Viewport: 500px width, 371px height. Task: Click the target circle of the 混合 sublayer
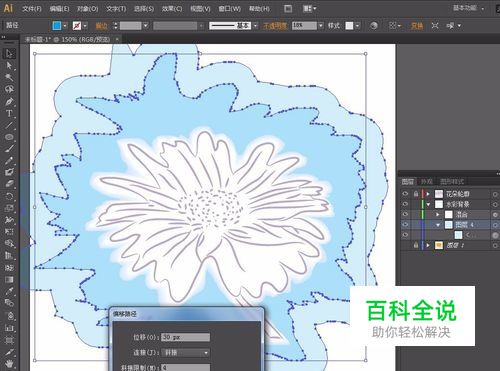(x=495, y=215)
